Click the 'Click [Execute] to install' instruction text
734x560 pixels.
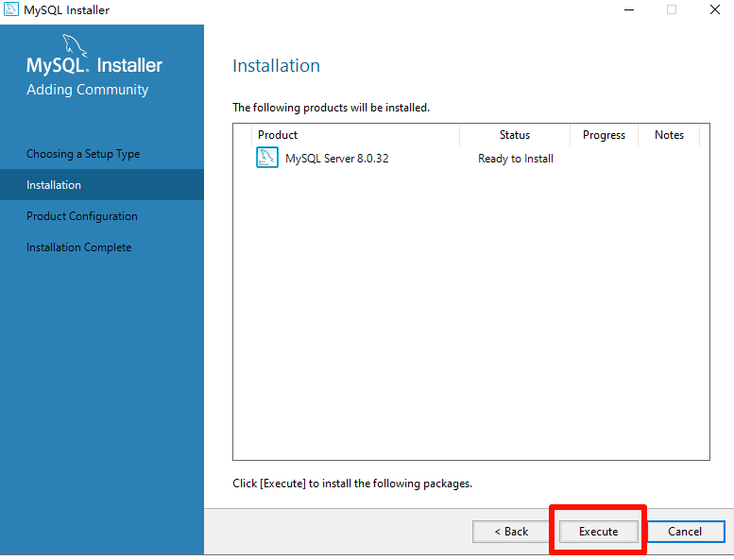[x=352, y=484]
